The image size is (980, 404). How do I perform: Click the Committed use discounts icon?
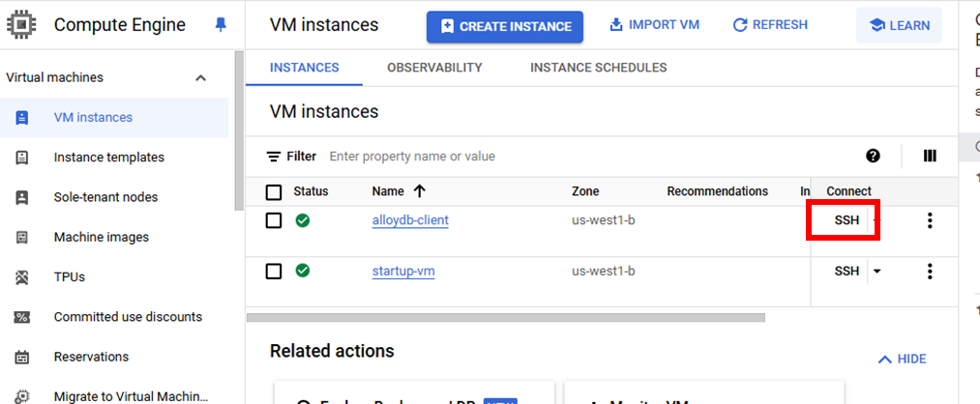(22, 317)
